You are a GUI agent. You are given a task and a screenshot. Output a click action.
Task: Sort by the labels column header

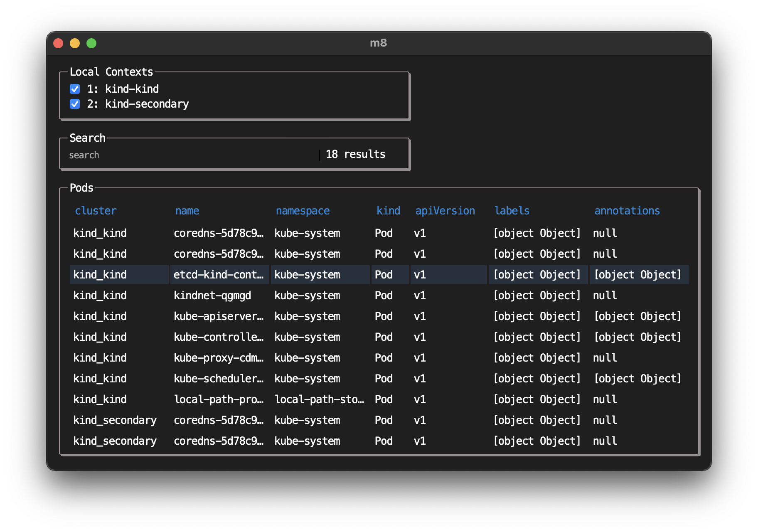512,211
